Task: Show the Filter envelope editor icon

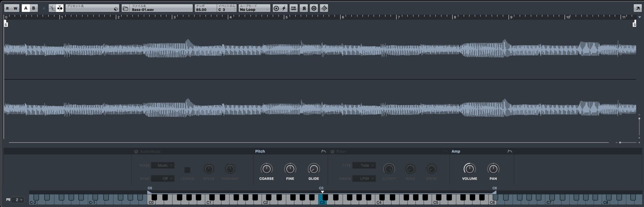Action: point(445,151)
